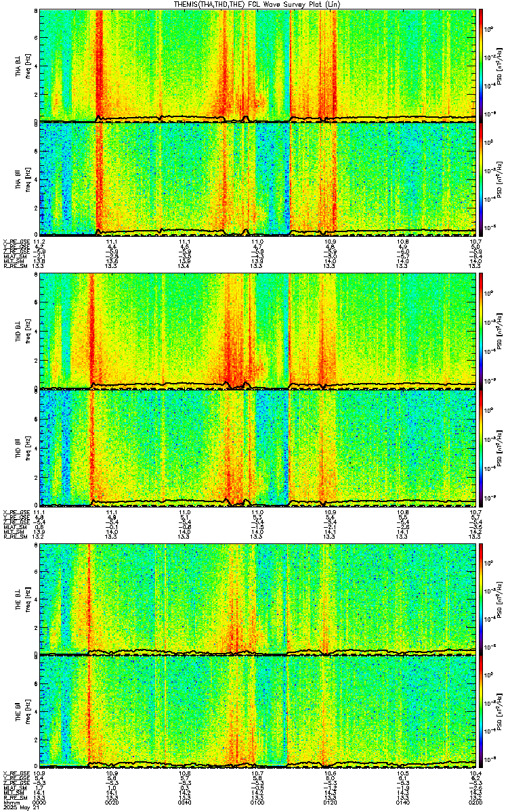This screenshot has width=508, height=812.
Task: Click the THD B-parallel spectrogram panel
Action: tap(258, 448)
